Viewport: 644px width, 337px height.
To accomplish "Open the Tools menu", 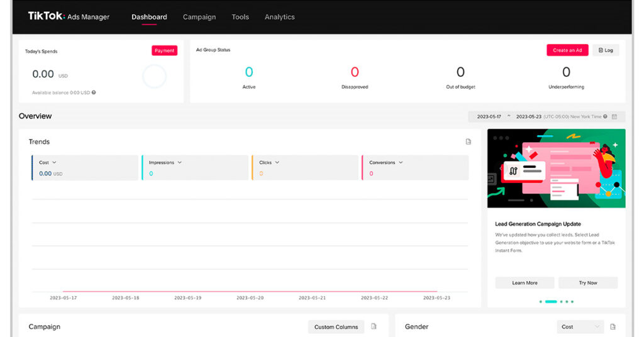I will [x=240, y=17].
